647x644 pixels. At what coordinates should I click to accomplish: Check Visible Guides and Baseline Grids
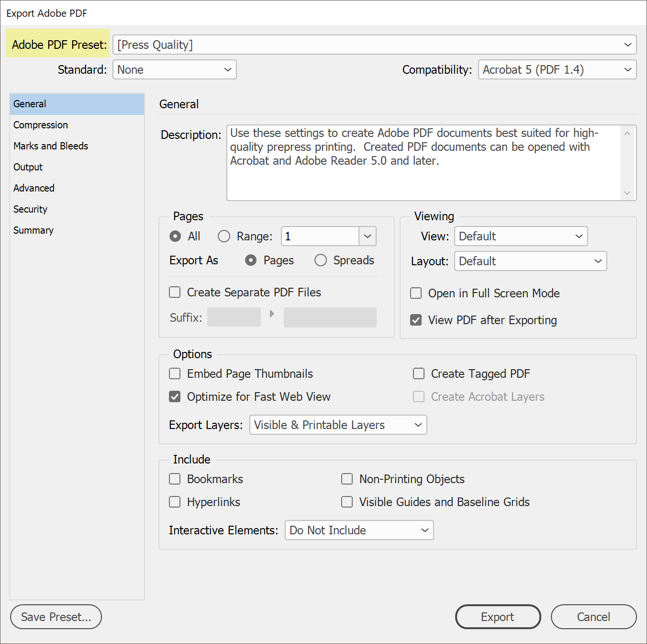[x=347, y=502]
